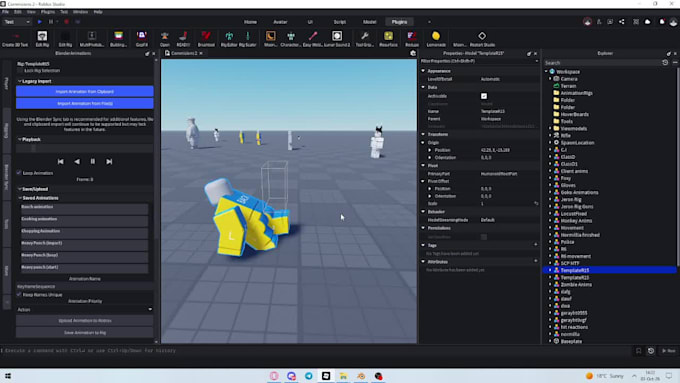Open the Window menu
This screenshot has width=680, height=383.
click(x=80, y=12)
